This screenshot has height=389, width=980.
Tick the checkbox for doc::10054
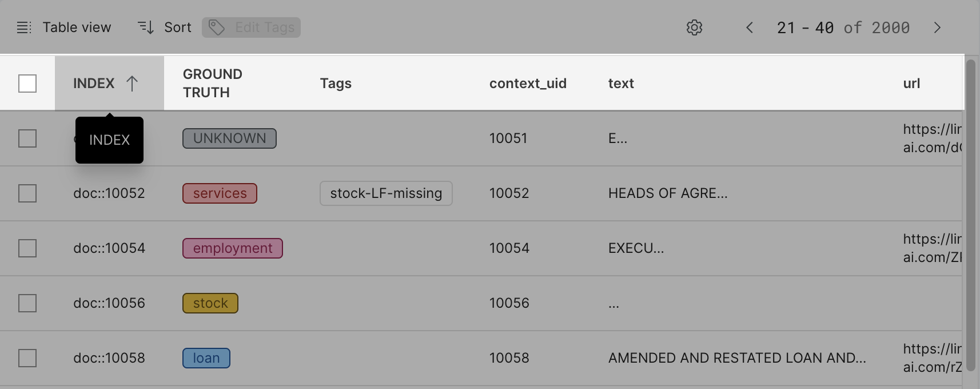[27, 248]
